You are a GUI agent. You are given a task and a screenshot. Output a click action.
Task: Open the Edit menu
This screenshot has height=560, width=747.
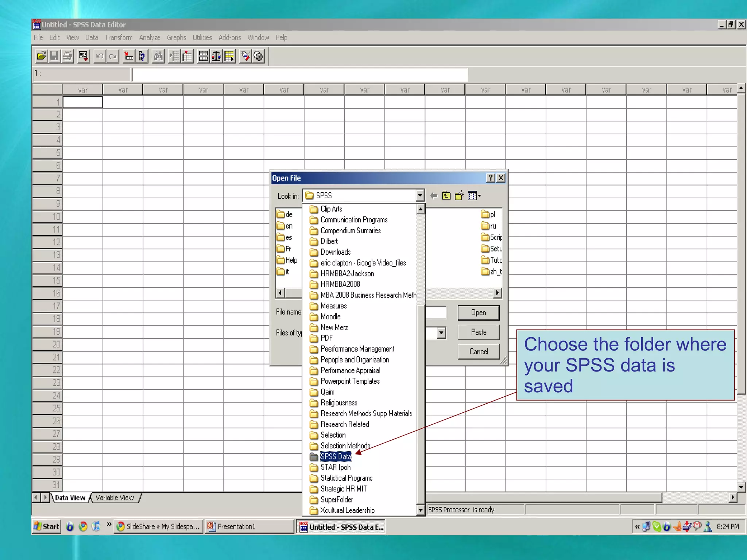(54, 38)
